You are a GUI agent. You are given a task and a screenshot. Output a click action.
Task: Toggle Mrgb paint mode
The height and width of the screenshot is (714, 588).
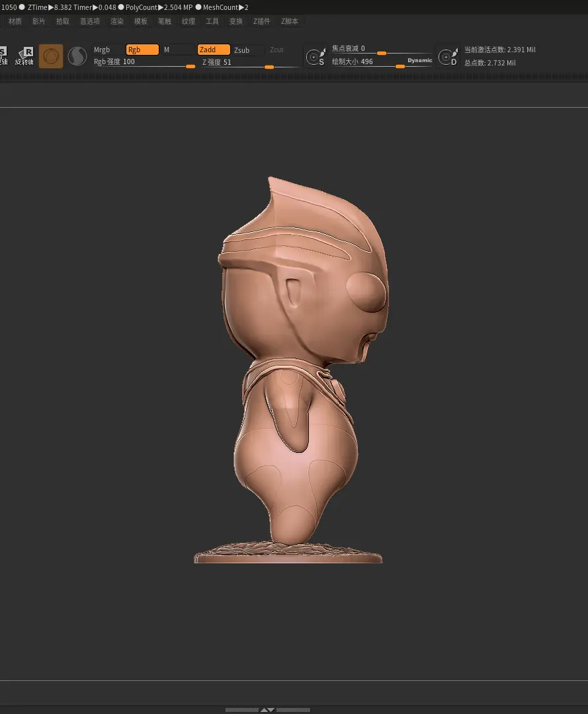108,50
